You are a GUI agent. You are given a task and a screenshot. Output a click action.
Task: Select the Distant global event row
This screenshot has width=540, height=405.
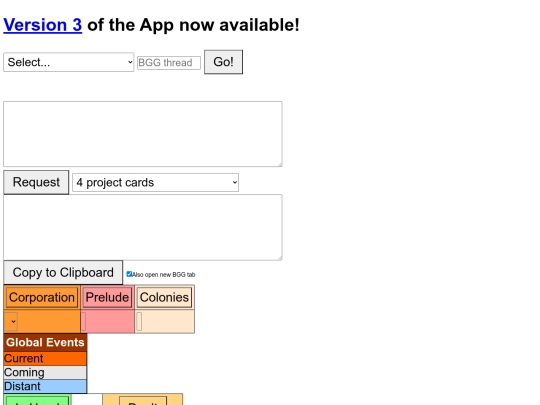click(x=45, y=386)
